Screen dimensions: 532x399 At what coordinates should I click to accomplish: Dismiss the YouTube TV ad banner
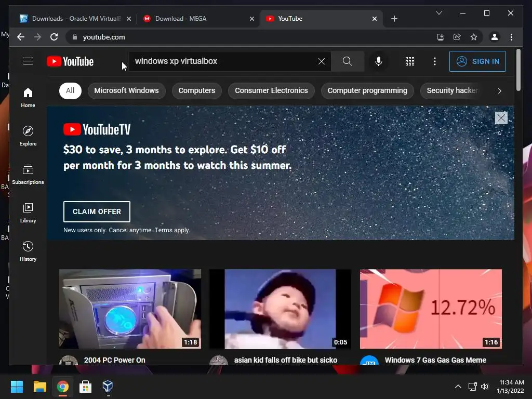[x=501, y=118]
